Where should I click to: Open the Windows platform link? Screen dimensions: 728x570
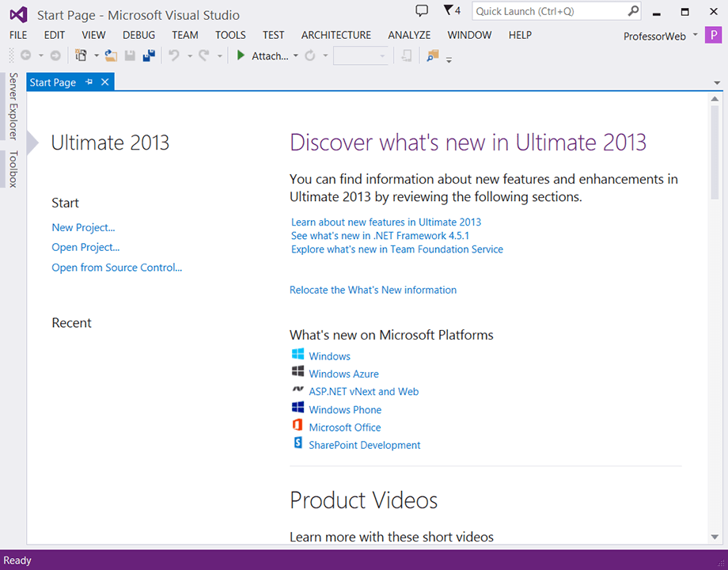(x=330, y=356)
